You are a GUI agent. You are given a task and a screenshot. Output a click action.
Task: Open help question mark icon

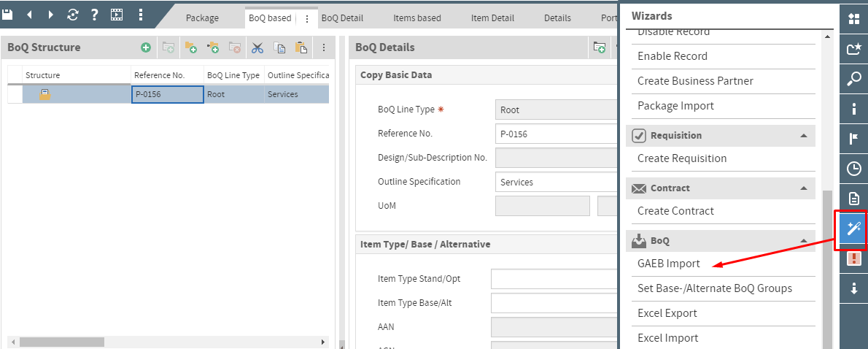(95, 15)
